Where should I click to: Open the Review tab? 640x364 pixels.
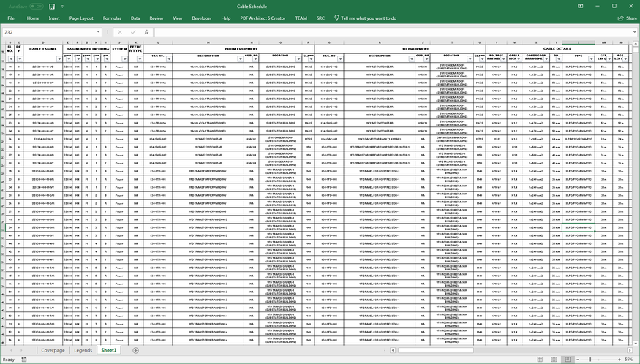pyautogui.click(x=157, y=18)
